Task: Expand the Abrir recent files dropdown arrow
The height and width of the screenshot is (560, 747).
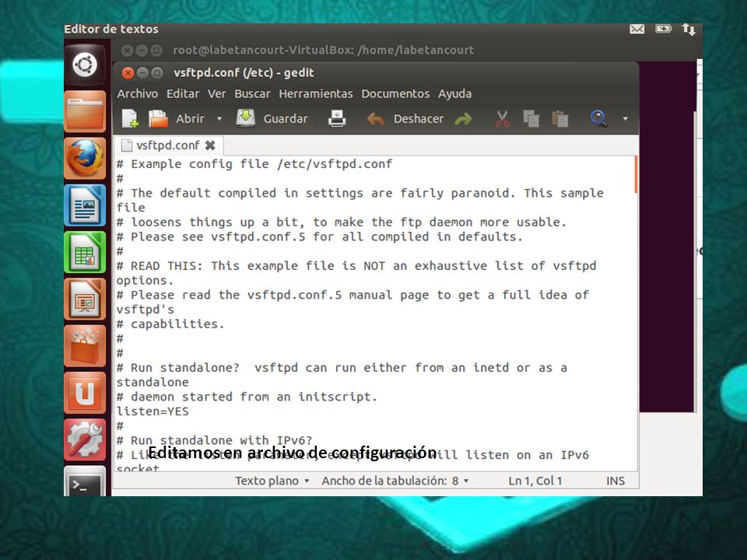Action: pos(219,118)
